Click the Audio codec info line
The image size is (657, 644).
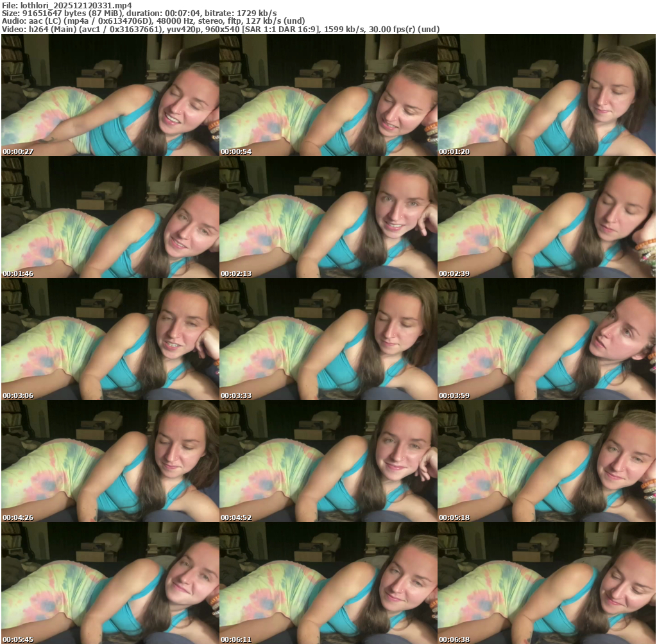pos(153,21)
